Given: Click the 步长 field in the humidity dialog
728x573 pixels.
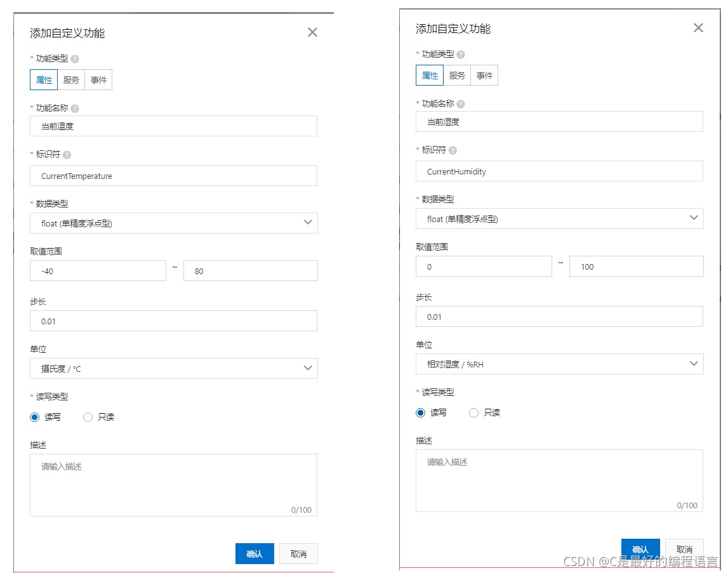Looking at the screenshot, I should pyautogui.click(x=559, y=316).
